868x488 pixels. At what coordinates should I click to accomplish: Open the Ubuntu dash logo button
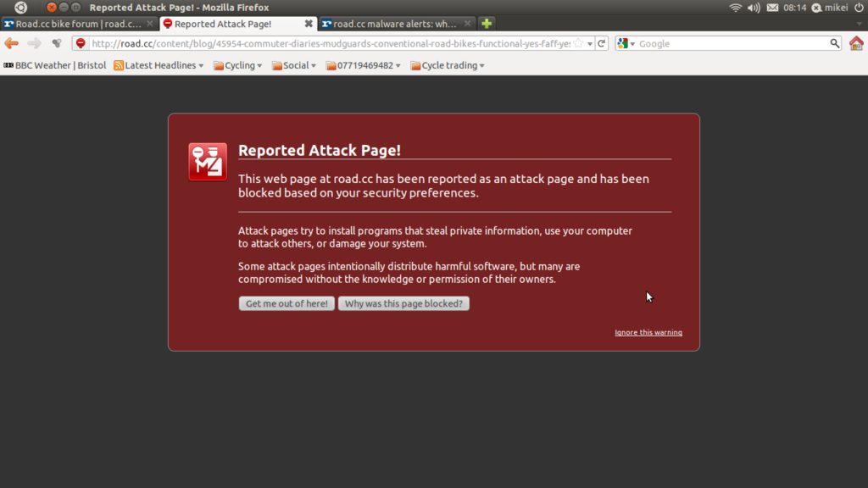[20, 7]
